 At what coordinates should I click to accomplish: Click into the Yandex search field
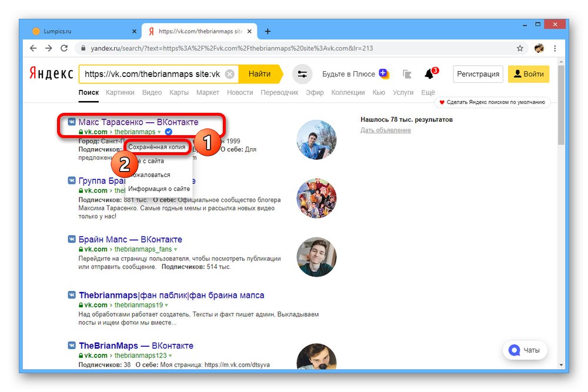pos(152,74)
